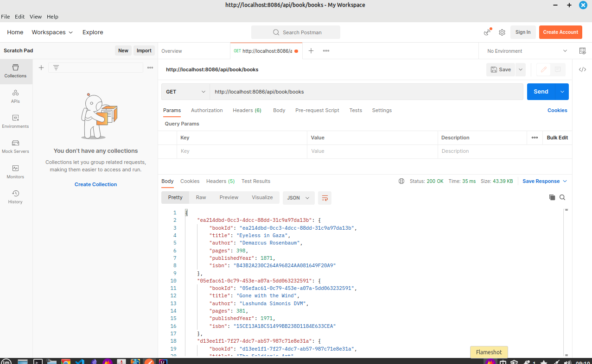Open History in the sidebar
The width and height of the screenshot is (592, 364).
pyautogui.click(x=16, y=197)
